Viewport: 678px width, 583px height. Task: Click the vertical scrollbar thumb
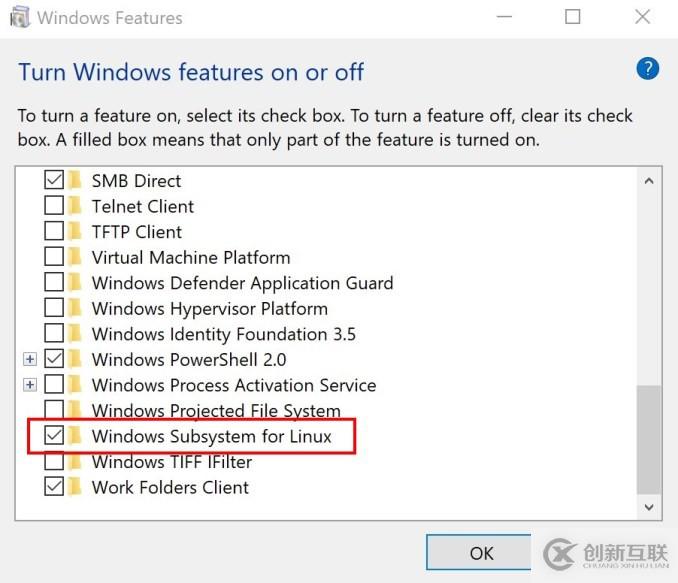[x=649, y=438]
